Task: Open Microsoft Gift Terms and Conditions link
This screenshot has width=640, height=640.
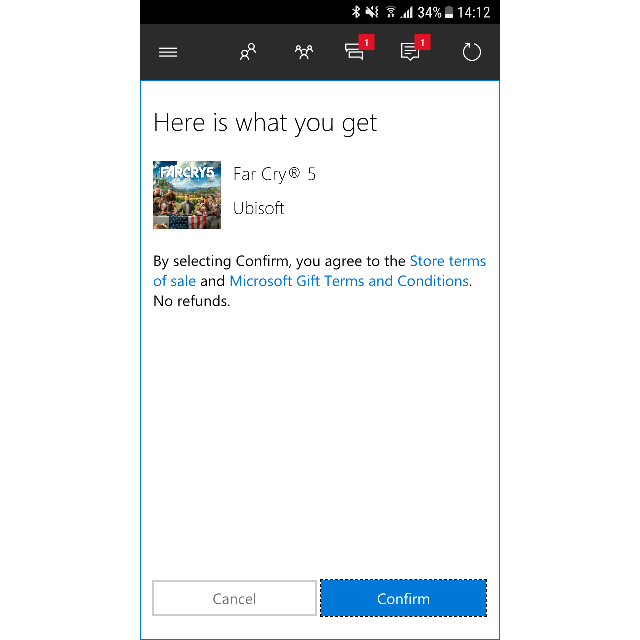Action: tap(349, 281)
